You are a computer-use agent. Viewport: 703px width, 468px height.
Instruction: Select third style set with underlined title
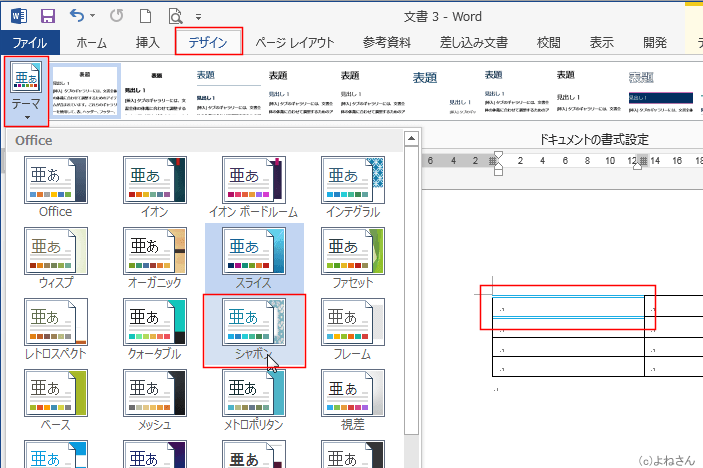click(x=229, y=92)
